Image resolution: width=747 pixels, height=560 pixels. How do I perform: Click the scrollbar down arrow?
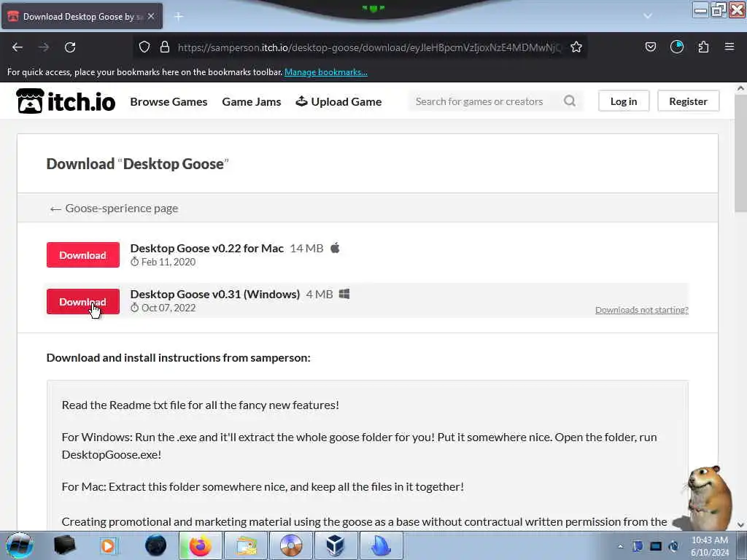point(740,525)
